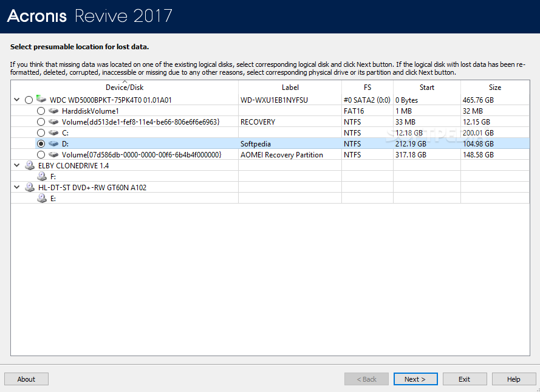Click the E: disc drive icon
540x392 pixels.
[x=41, y=199]
